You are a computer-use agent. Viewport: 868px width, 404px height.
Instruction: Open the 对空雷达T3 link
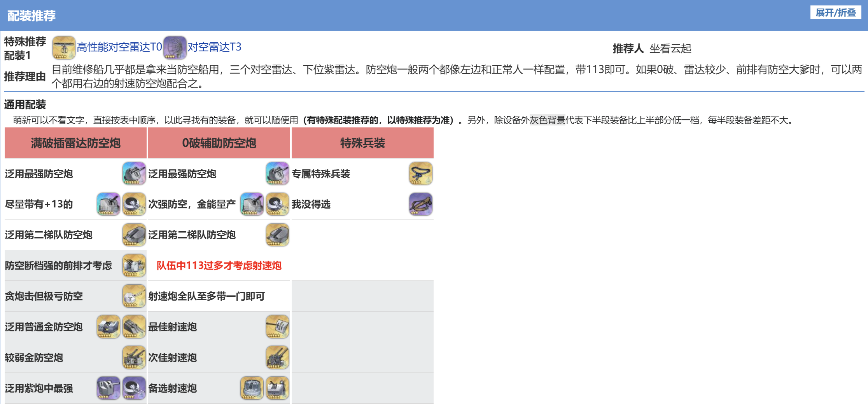(214, 47)
